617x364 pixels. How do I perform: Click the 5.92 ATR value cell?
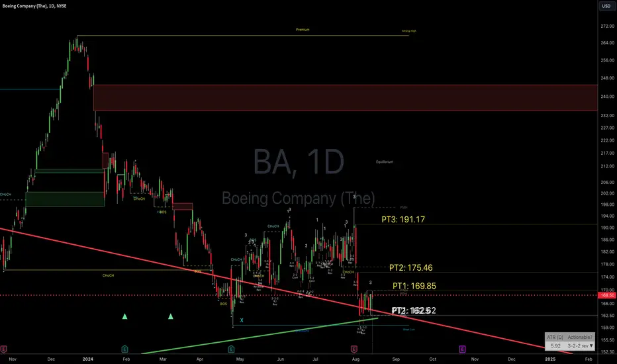pos(555,346)
